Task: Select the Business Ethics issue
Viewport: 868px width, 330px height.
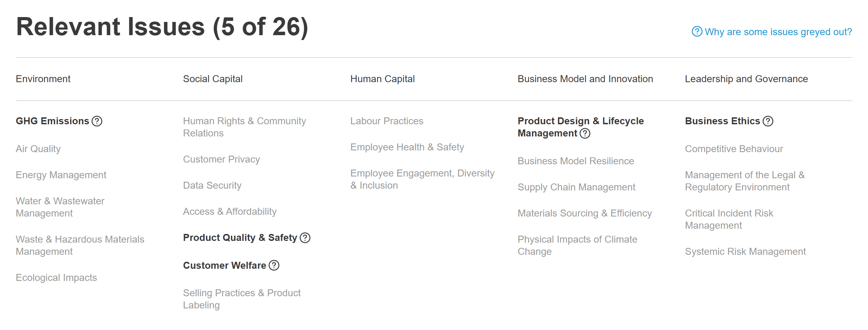Action: [722, 121]
